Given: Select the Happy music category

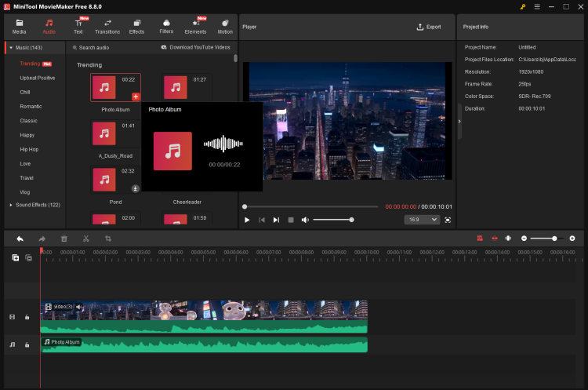Looking at the screenshot, I should coord(27,135).
